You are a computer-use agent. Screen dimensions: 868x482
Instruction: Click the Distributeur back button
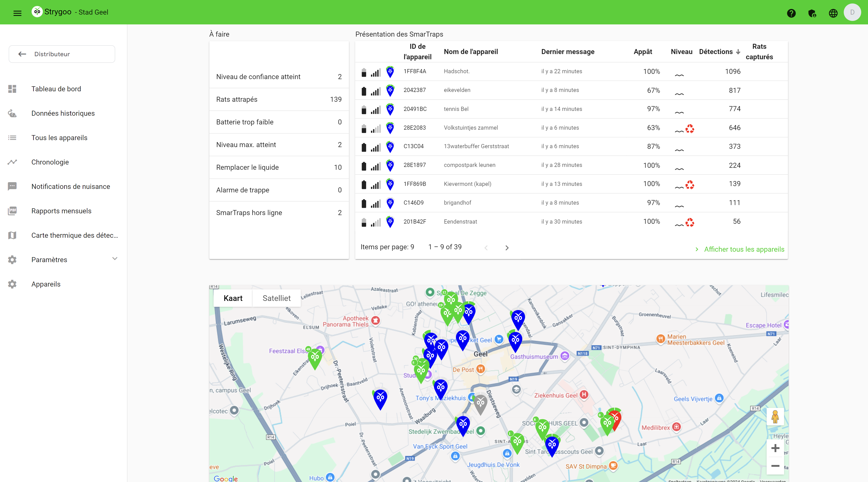tap(62, 54)
